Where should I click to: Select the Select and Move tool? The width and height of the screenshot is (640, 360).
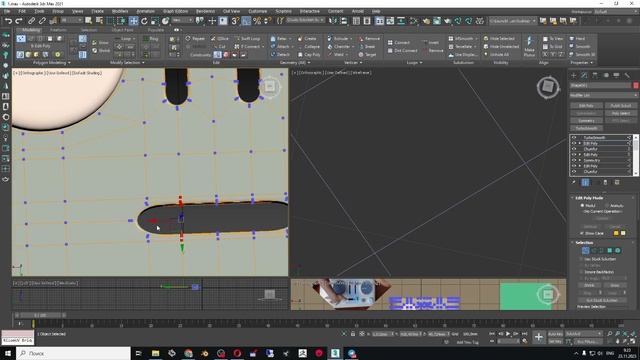133,21
